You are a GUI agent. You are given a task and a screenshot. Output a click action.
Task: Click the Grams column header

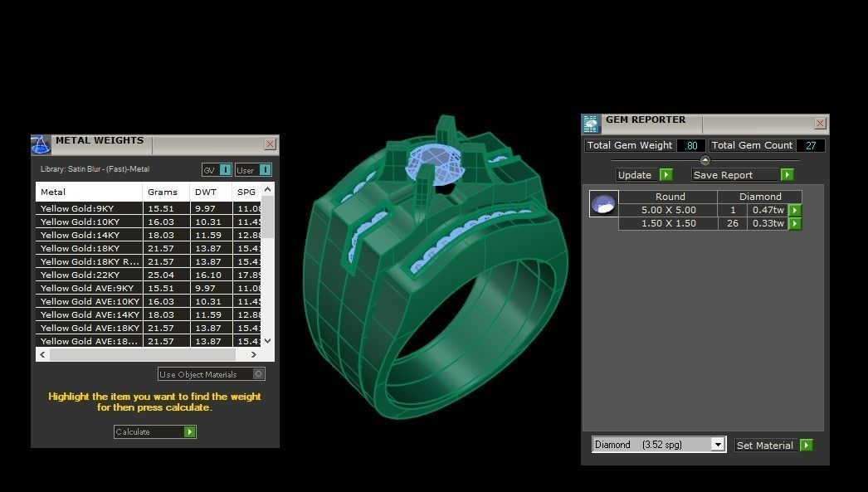pos(166,192)
